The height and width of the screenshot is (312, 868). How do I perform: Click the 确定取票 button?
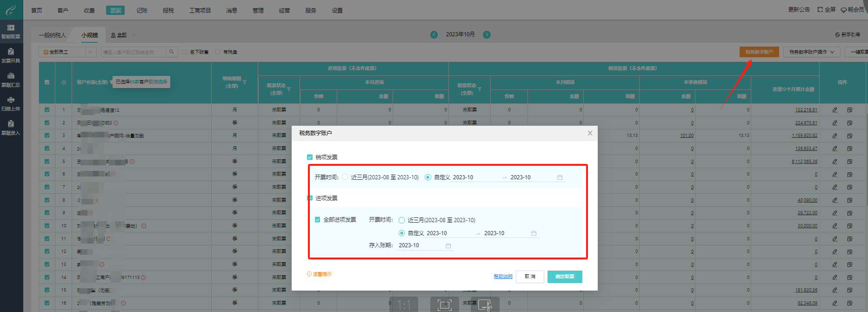point(564,277)
